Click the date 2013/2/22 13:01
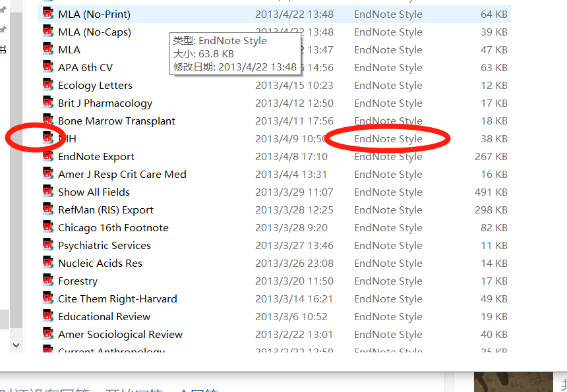The image size is (567, 392). [x=294, y=334]
